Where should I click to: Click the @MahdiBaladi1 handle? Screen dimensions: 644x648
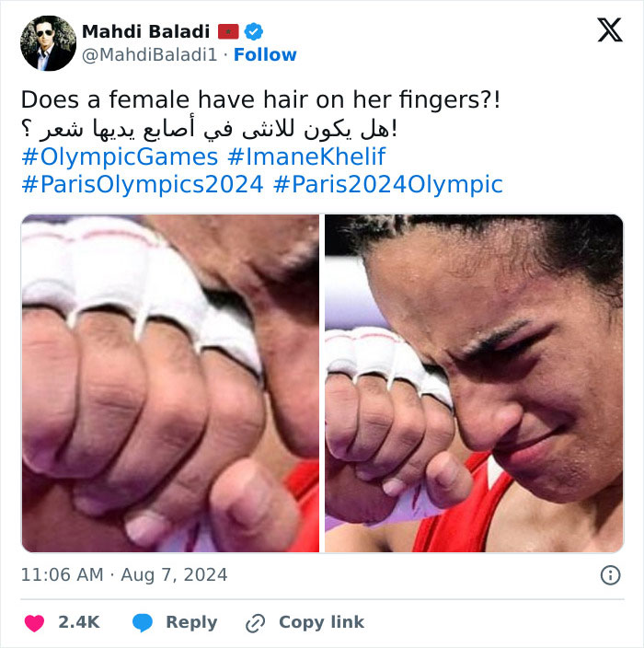tap(150, 54)
